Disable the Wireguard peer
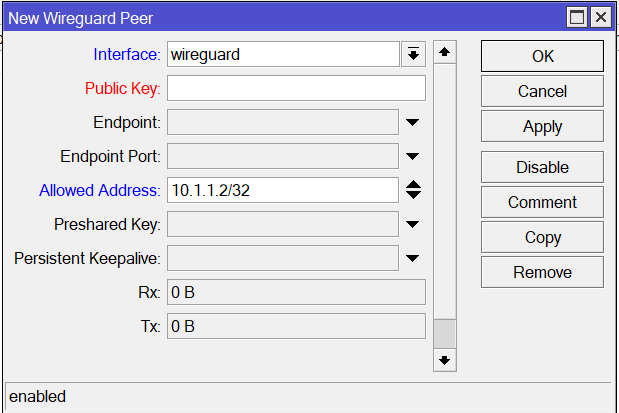619x413 pixels. click(x=542, y=167)
